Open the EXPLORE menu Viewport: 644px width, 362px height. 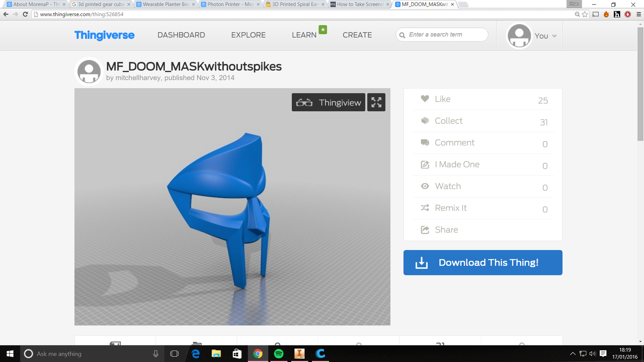248,35
